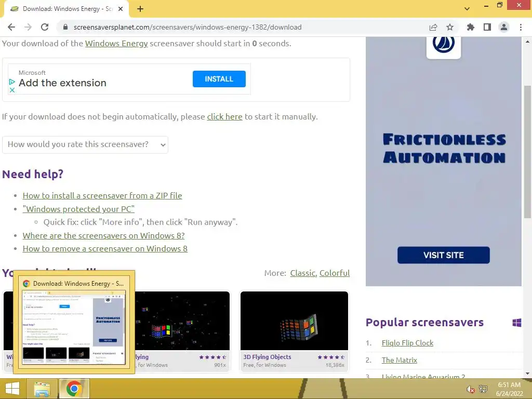
Task: Reload the current page
Action: [45, 27]
